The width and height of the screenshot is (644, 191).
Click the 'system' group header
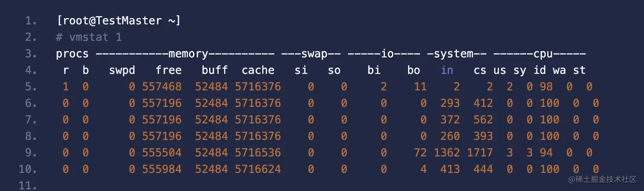coord(457,54)
